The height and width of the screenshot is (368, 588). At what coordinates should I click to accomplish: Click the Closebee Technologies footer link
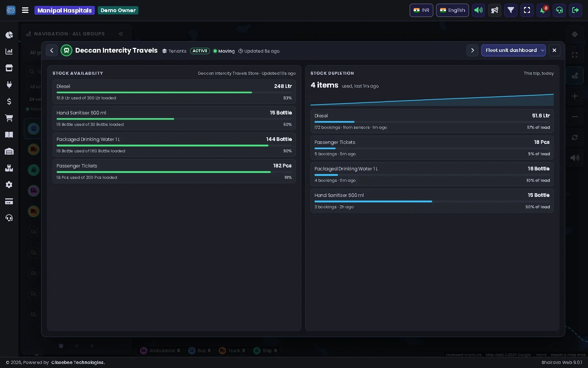click(78, 362)
